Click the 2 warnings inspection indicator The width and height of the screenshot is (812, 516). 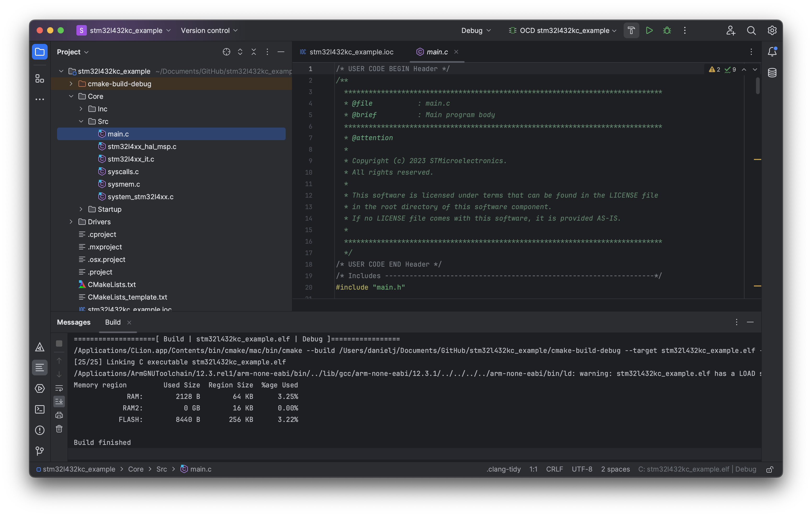pyautogui.click(x=714, y=70)
